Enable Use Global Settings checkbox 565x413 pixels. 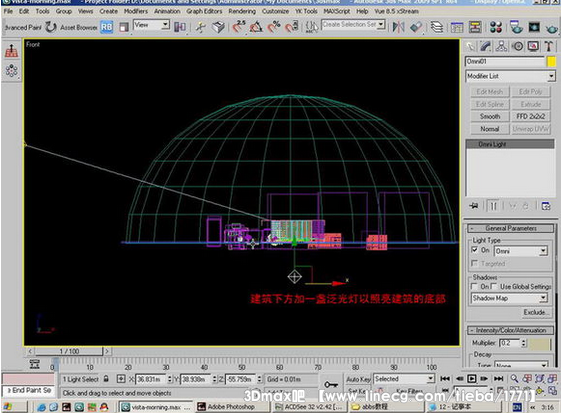coord(494,287)
